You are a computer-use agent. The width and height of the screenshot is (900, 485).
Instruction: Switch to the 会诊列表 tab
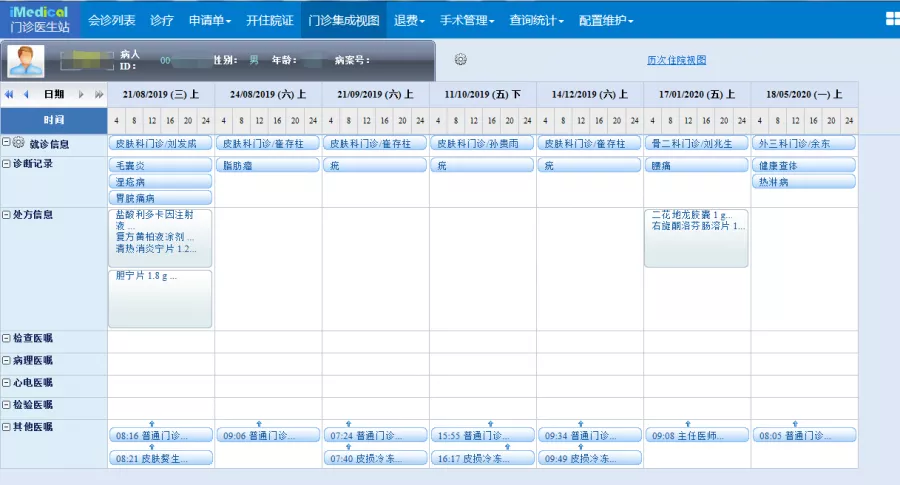(x=111, y=20)
